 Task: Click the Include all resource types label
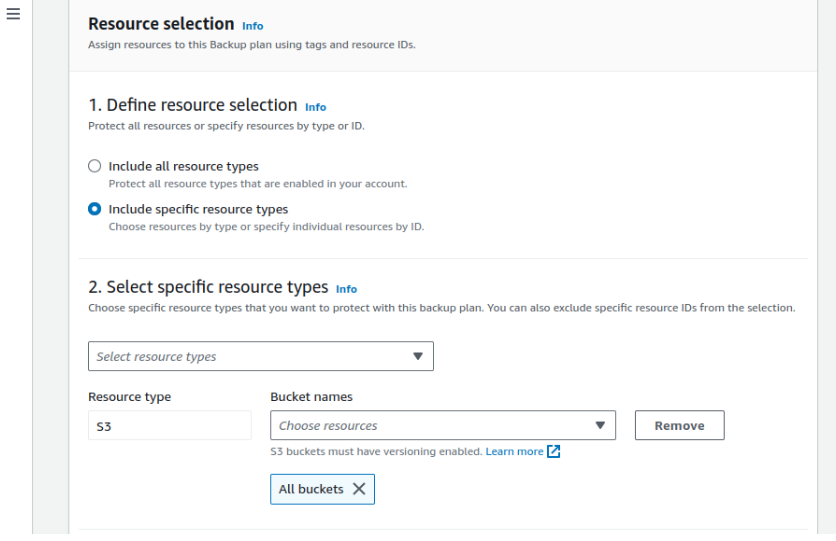183,166
